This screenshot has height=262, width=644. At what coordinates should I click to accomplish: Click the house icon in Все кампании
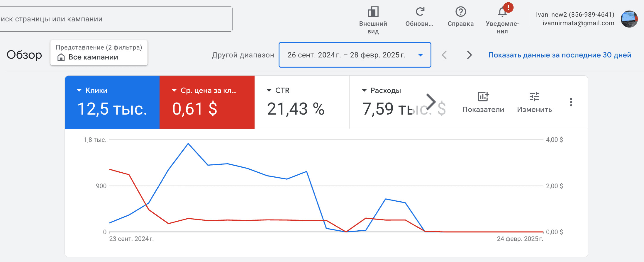(x=61, y=57)
